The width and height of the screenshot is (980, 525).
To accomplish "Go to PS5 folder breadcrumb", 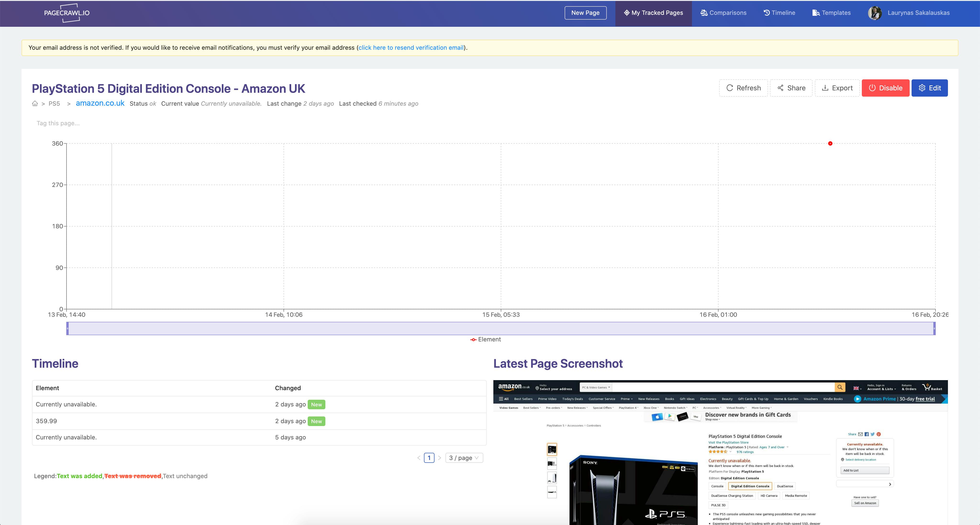I will tap(54, 104).
